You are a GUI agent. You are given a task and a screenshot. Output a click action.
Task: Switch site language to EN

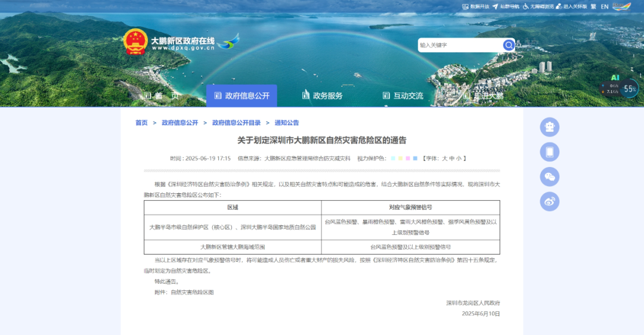[x=605, y=7]
